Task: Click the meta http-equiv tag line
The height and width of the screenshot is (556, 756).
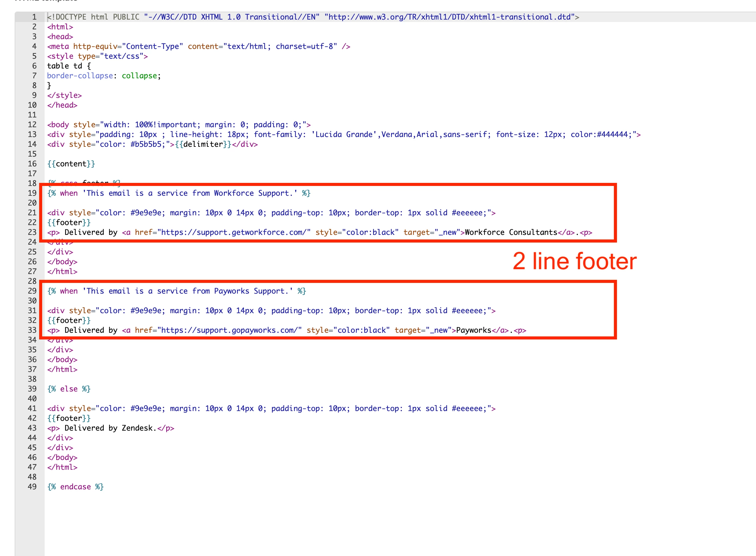Action: click(198, 46)
